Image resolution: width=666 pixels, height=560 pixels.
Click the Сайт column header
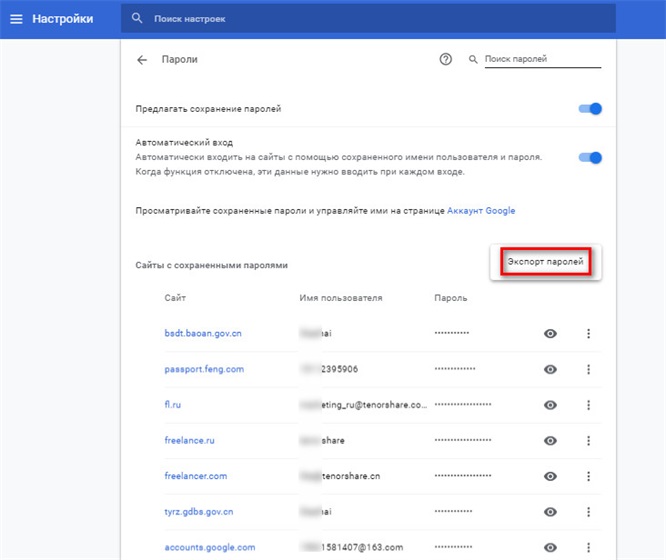[x=175, y=298]
